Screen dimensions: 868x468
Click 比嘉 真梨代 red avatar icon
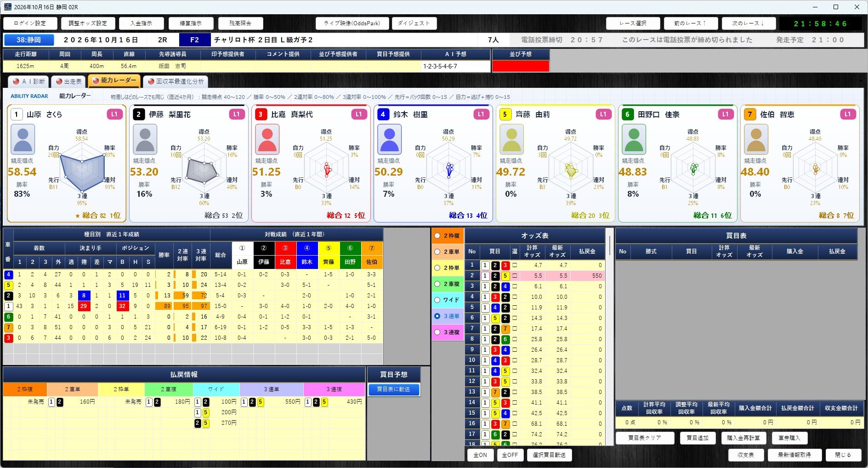coord(267,139)
